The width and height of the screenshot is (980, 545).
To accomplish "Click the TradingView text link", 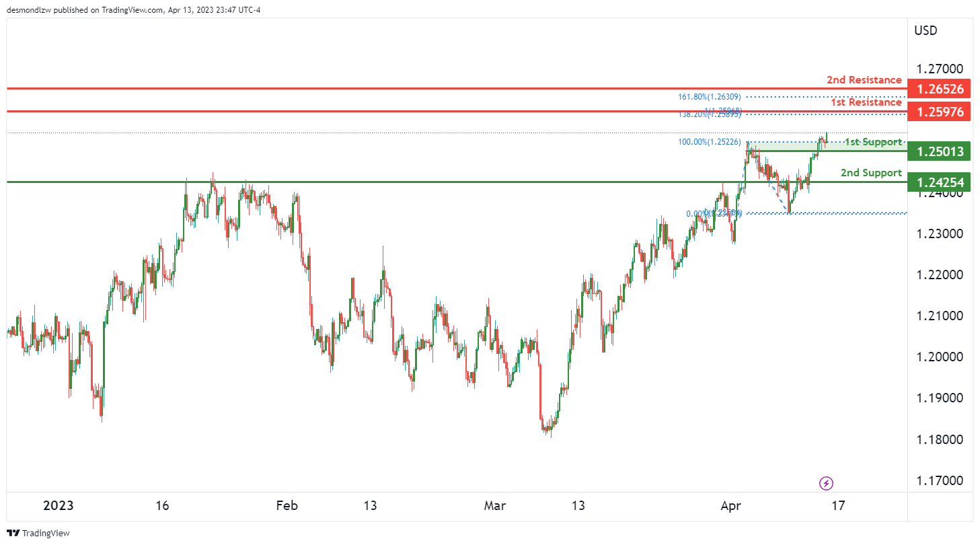I will click(46, 534).
